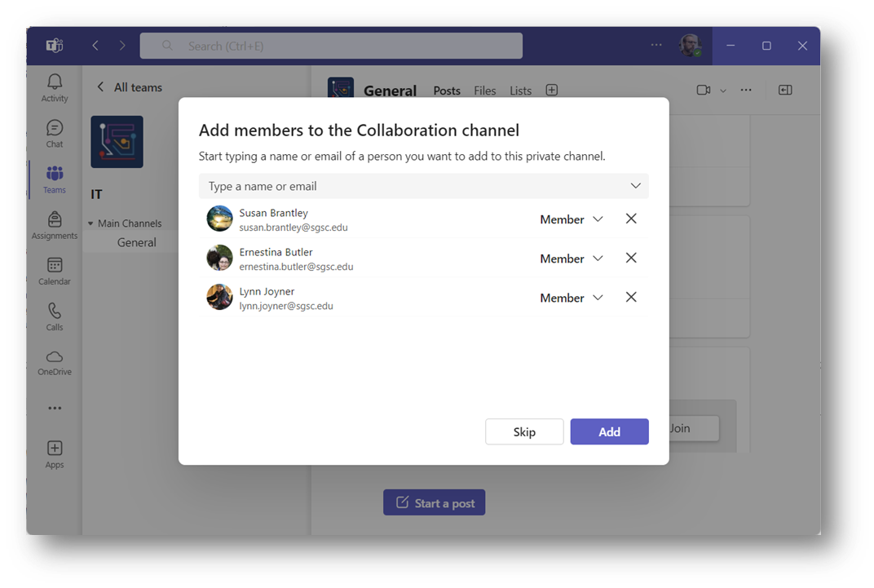Open the Apps store icon

(55, 453)
